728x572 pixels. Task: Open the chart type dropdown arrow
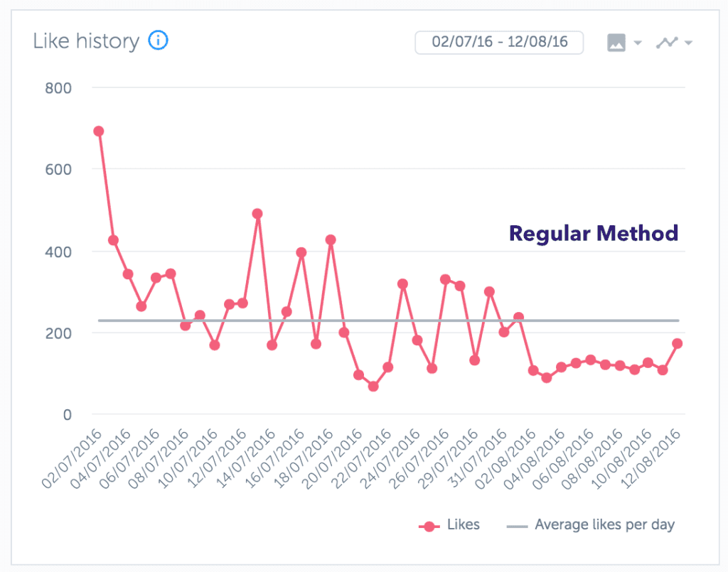[x=688, y=43]
